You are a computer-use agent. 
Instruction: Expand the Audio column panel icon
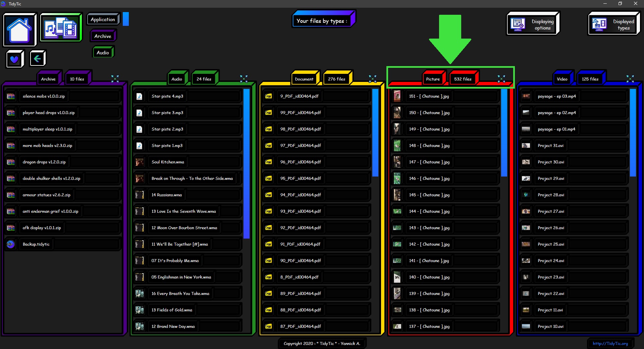click(x=244, y=79)
